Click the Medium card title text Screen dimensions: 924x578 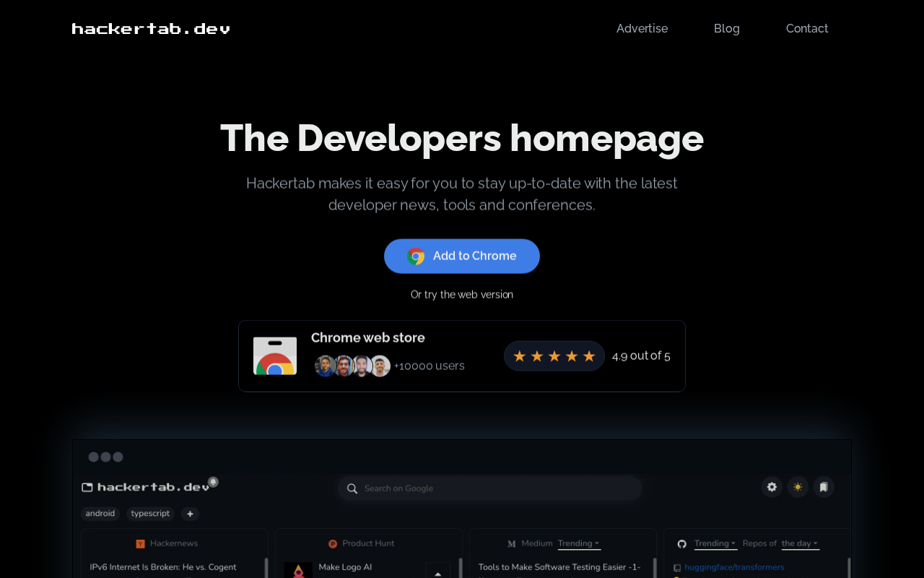[537, 543]
